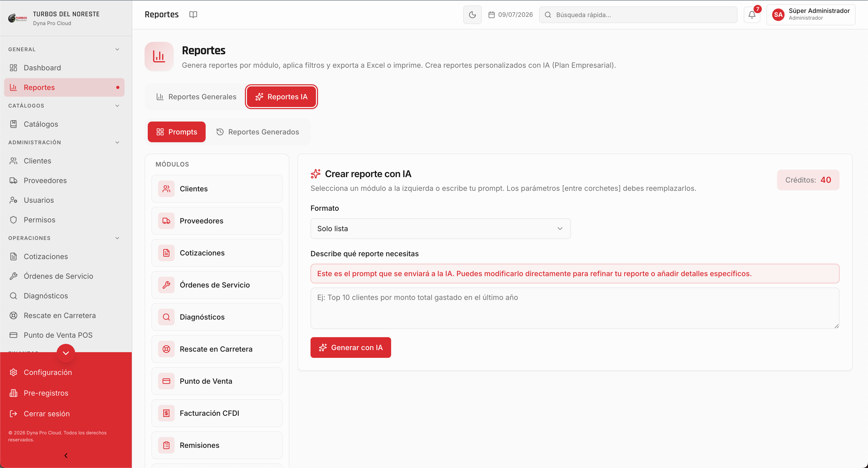Screen dimensions: 868x468
Task: Switch to Reportes Generales tab
Action: [196, 97]
